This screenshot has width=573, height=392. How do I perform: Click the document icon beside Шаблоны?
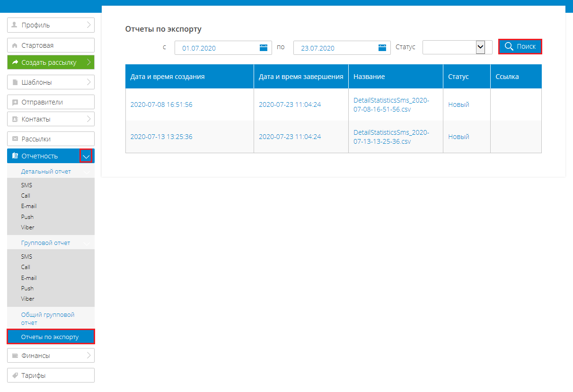click(15, 82)
